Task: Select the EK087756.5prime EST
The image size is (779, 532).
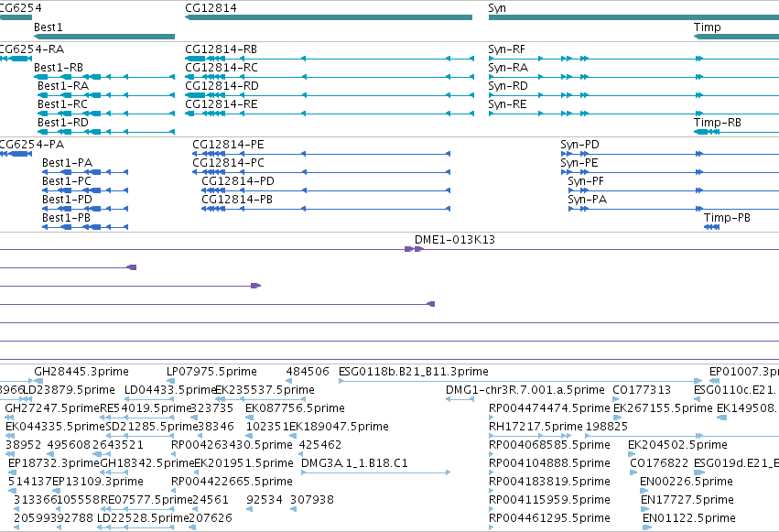Action: [250, 418]
